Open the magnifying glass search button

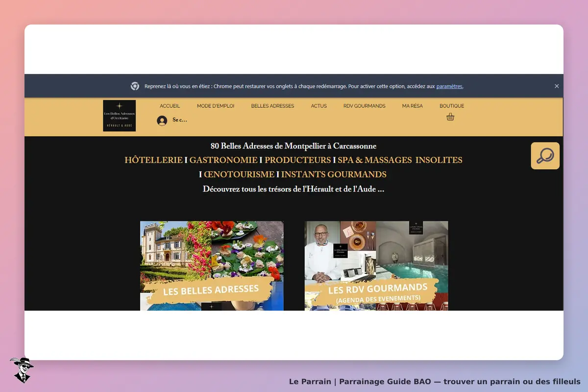(545, 156)
